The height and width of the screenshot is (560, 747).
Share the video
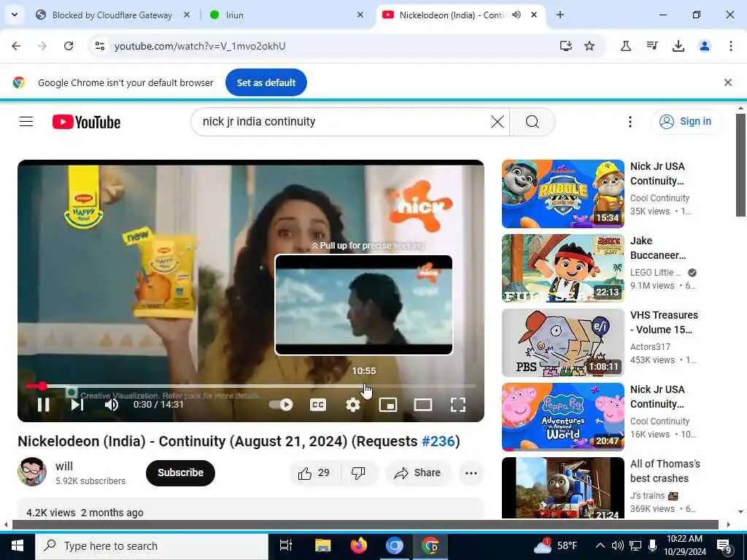point(417,472)
